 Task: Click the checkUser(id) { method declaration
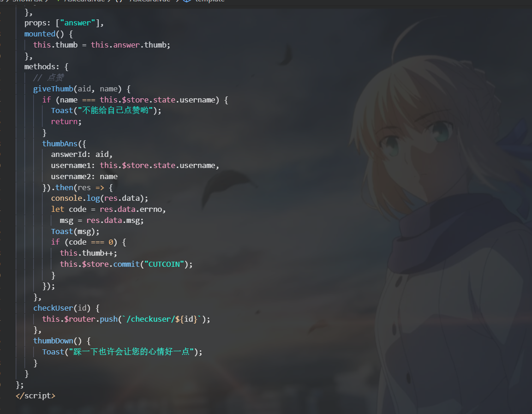[66, 308]
